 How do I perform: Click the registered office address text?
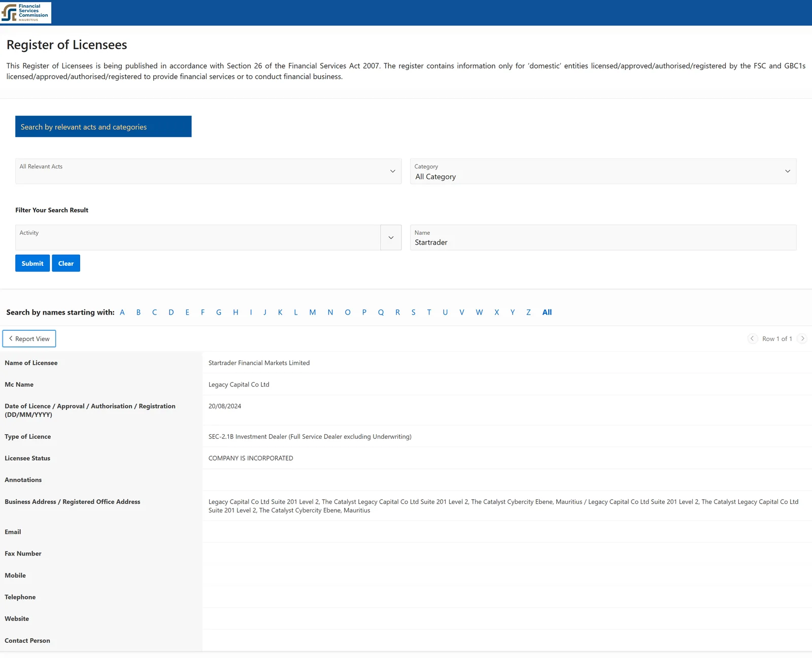tap(503, 506)
